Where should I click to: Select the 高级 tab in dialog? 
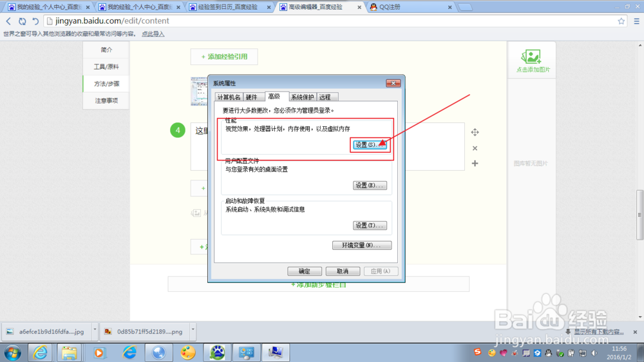pos(275,96)
